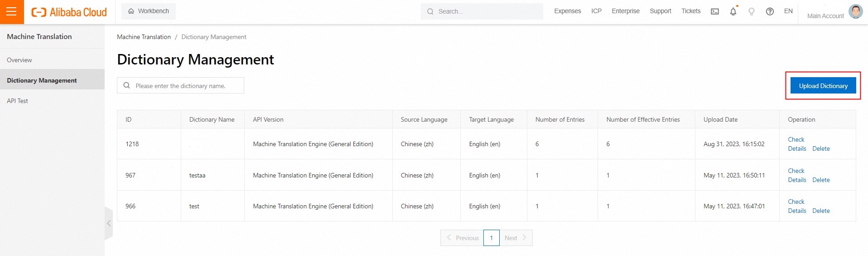
Task: Open the Expenses menu
Action: [x=567, y=11]
